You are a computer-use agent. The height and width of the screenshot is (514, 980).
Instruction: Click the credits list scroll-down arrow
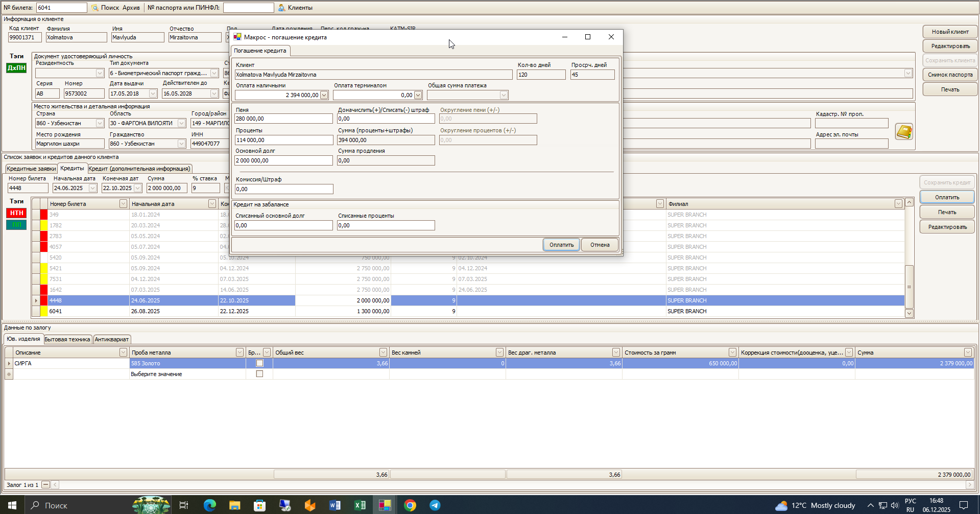coord(909,313)
